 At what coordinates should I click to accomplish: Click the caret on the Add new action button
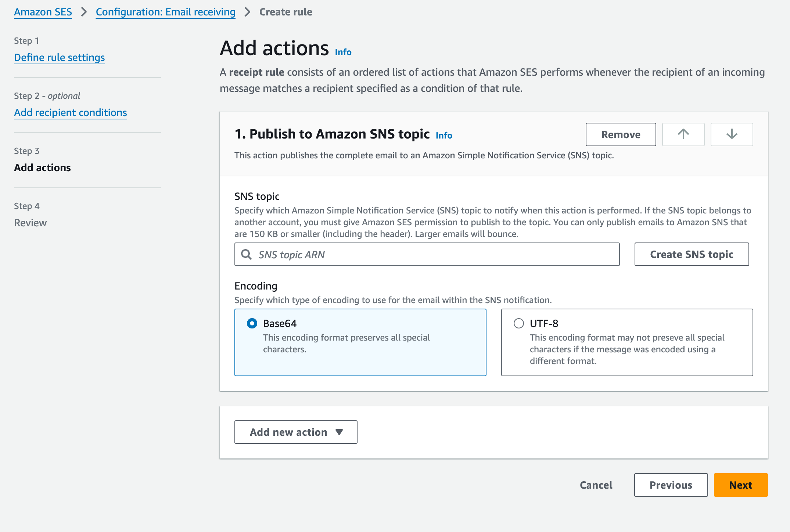tap(340, 432)
